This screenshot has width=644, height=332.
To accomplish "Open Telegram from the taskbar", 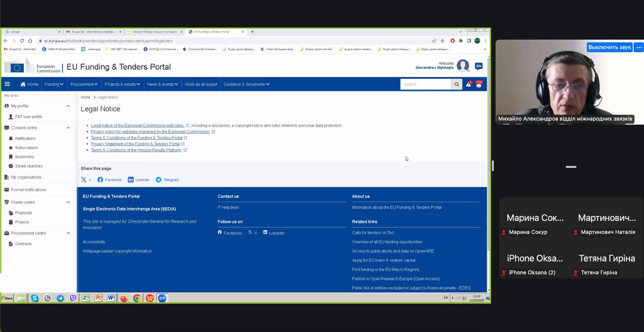I will click(x=60, y=298).
